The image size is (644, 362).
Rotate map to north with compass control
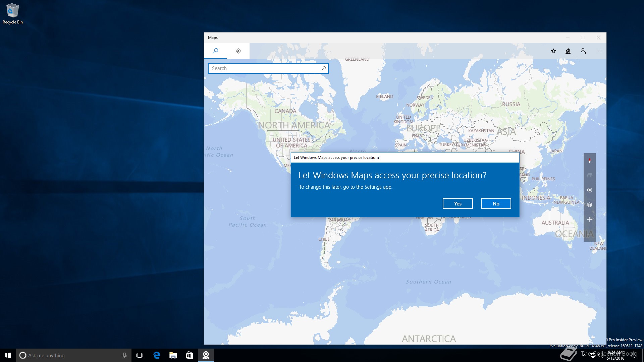point(590,161)
